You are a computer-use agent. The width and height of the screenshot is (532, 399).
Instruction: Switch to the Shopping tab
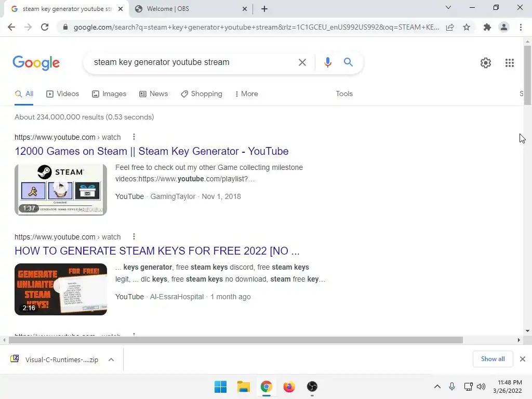[x=202, y=94]
